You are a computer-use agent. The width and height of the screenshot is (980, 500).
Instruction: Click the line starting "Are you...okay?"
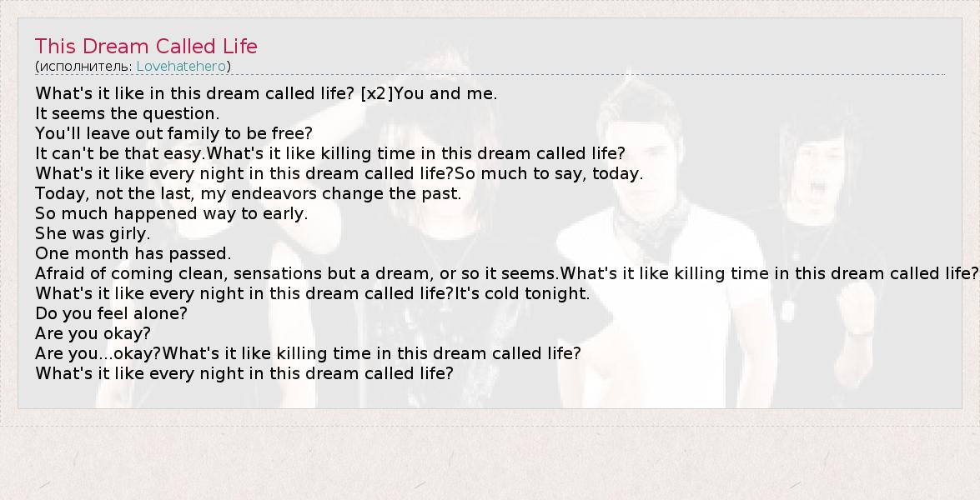(308, 353)
